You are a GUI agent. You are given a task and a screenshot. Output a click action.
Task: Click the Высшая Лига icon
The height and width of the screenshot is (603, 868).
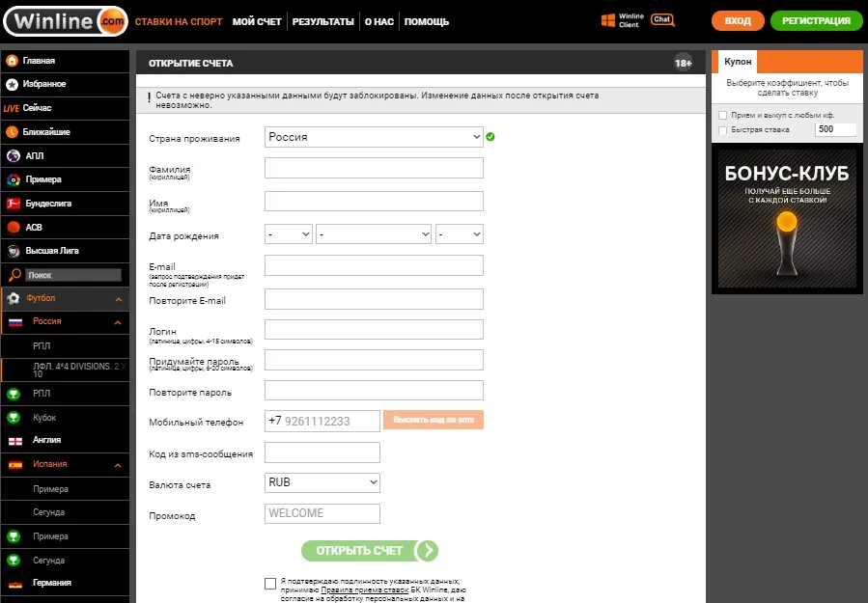point(14,251)
